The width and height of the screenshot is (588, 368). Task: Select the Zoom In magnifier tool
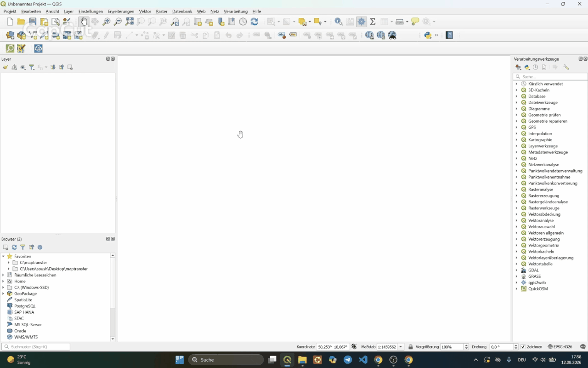coord(107,22)
